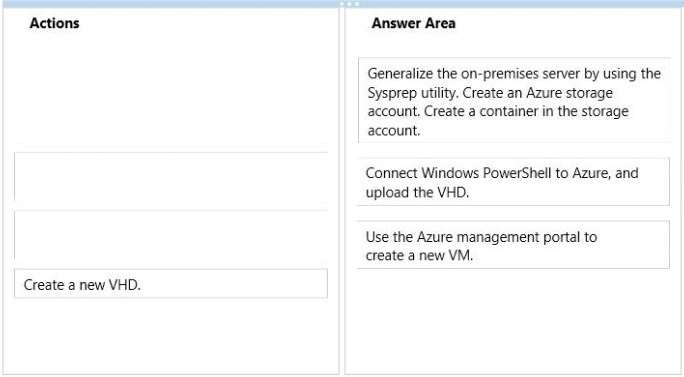The width and height of the screenshot is (684, 377).
Task: Click the Actions heading
Action: coord(55,23)
